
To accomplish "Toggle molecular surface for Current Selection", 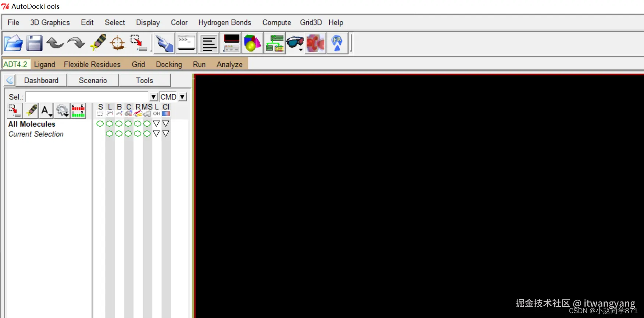I will (147, 134).
